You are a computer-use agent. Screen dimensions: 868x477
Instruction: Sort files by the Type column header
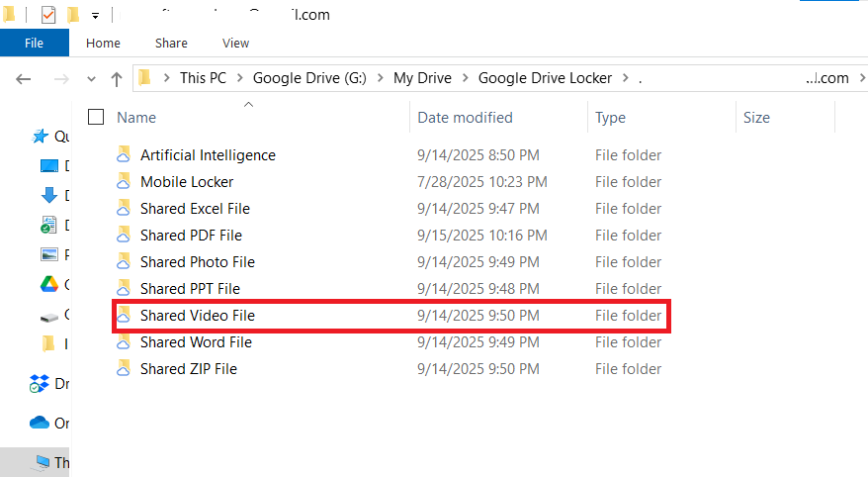pos(610,118)
